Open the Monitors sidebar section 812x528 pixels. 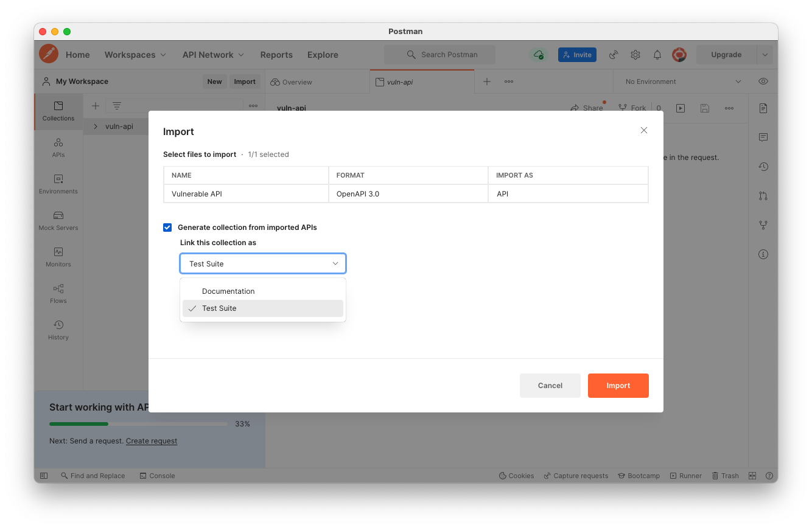coord(58,256)
